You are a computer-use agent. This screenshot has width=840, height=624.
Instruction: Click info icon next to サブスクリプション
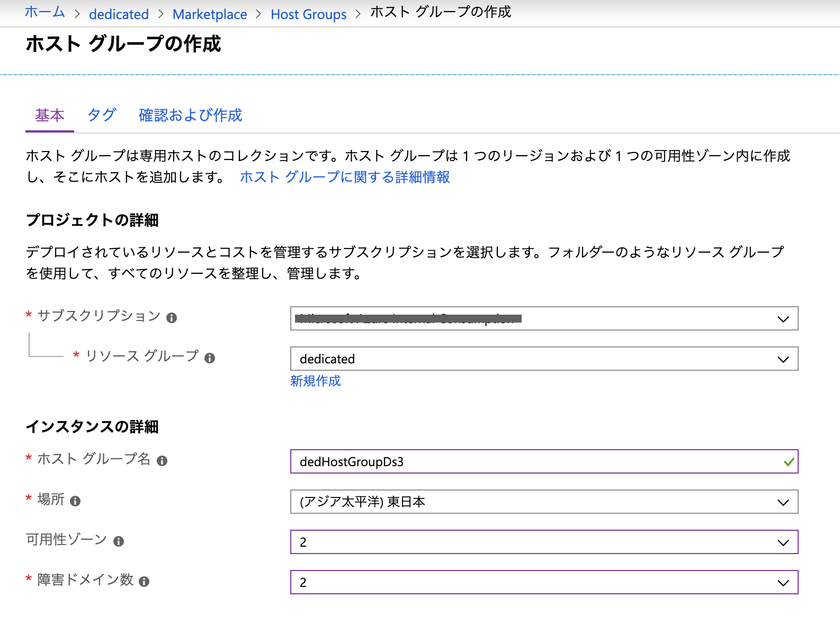pyautogui.click(x=172, y=318)
